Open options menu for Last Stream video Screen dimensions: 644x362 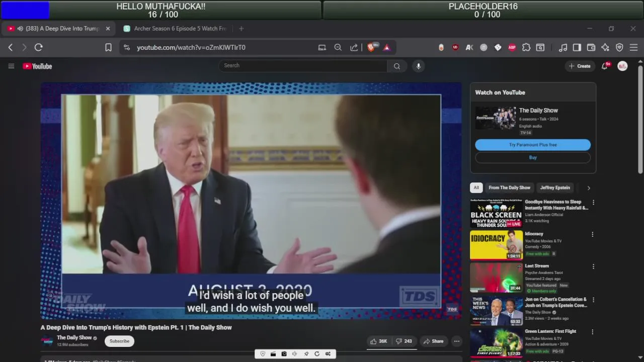593,266
